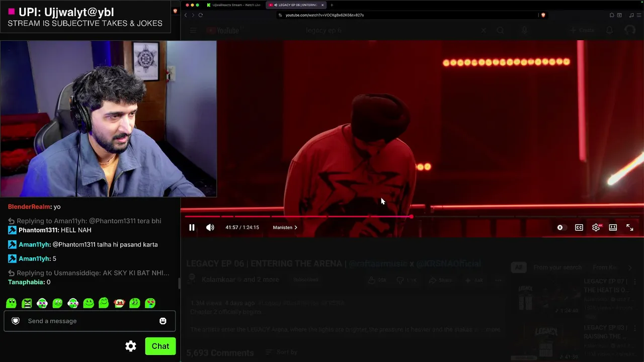Open more actions beside the Ask button

tap(498, 280)
